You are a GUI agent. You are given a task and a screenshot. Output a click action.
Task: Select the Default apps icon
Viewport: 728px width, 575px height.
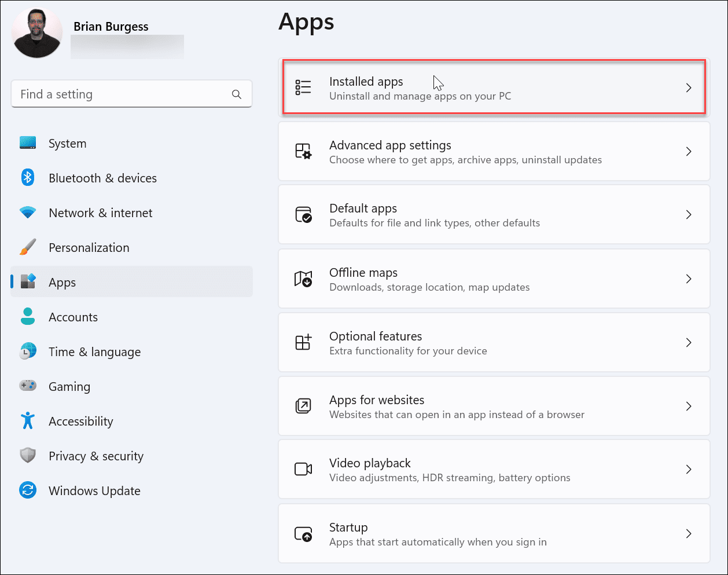click(x=303, y=214)
